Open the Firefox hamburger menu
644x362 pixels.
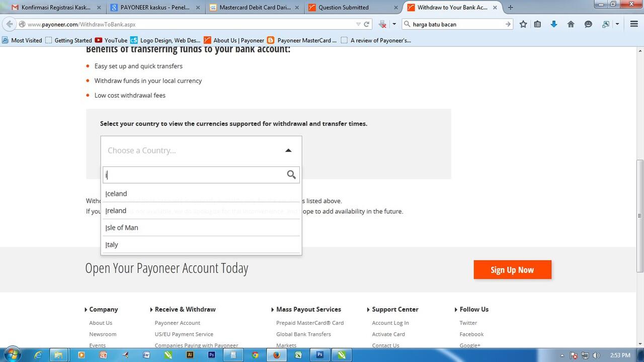[x=634, y=24]
